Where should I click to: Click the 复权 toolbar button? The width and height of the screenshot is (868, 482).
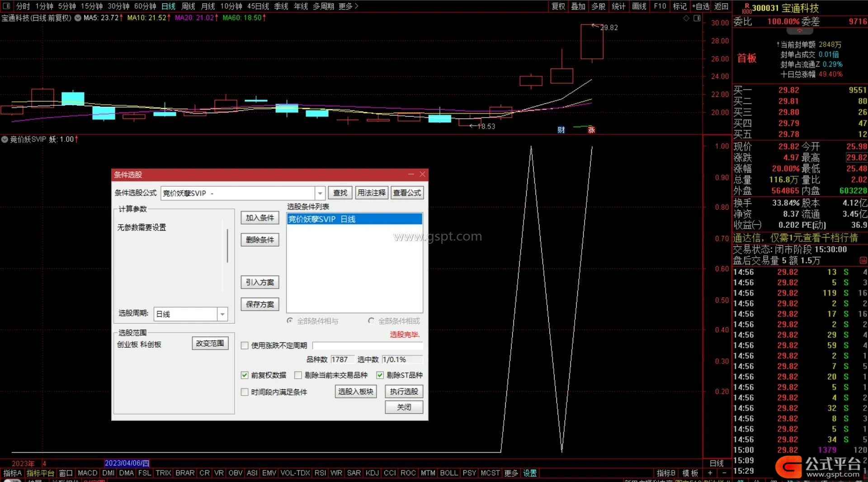pyautogui.click(x=558, y=6)
